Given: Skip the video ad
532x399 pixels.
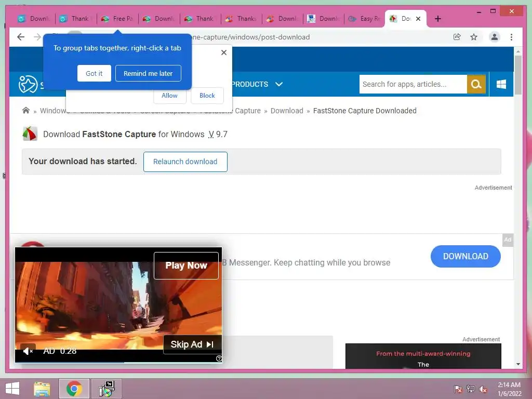Looking at the screenshot, I should pos(192,344).
